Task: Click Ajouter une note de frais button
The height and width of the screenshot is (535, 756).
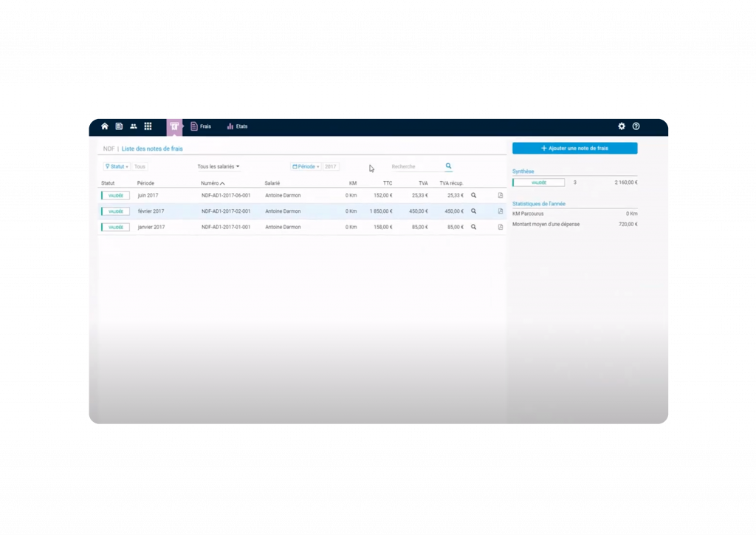Action: (574, 149)
